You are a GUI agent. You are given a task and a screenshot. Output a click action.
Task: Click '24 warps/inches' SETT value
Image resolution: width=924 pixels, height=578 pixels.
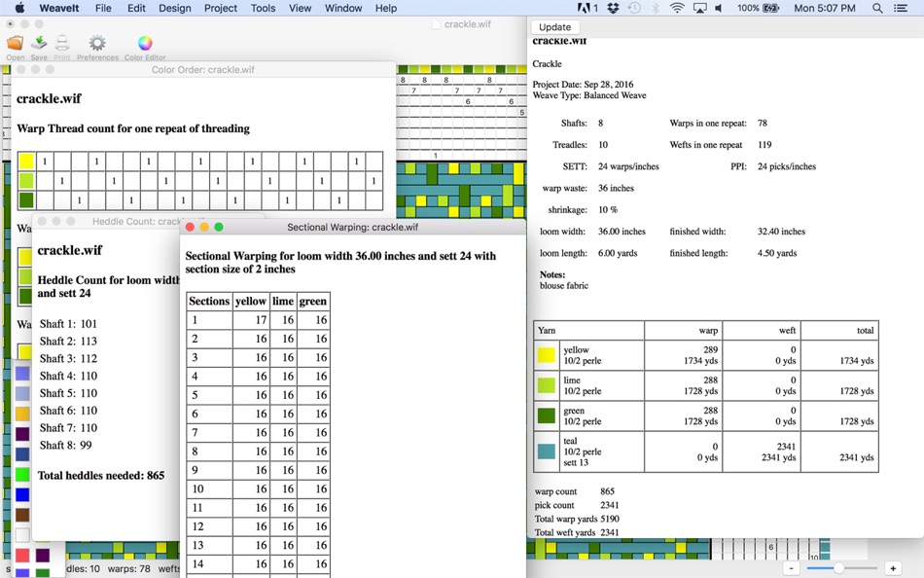[628, 166]
